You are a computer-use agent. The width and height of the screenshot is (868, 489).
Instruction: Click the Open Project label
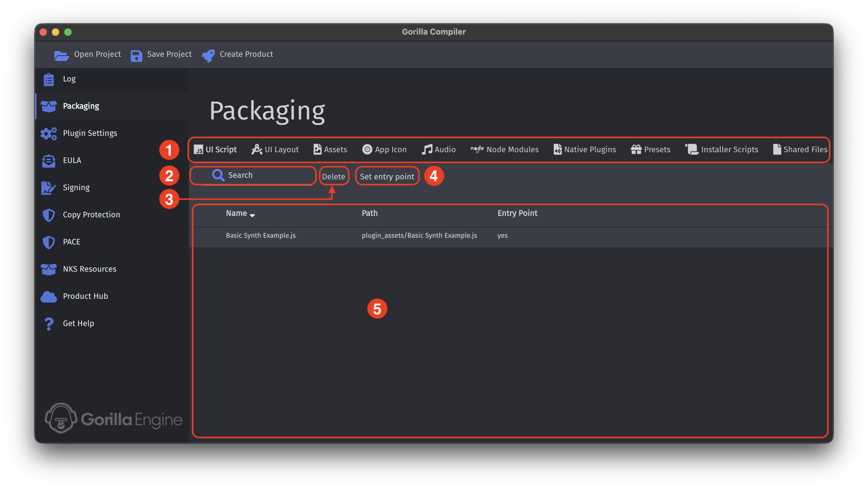point(97,54)
